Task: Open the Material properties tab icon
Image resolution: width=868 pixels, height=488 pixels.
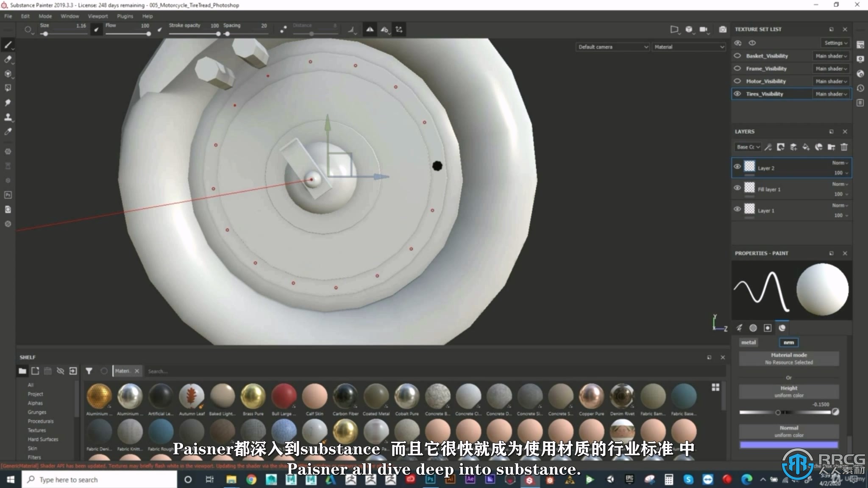Action: coord(782,327)
